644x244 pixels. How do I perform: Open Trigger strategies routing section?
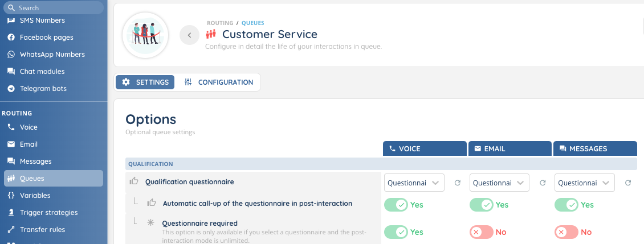(48, 213)
